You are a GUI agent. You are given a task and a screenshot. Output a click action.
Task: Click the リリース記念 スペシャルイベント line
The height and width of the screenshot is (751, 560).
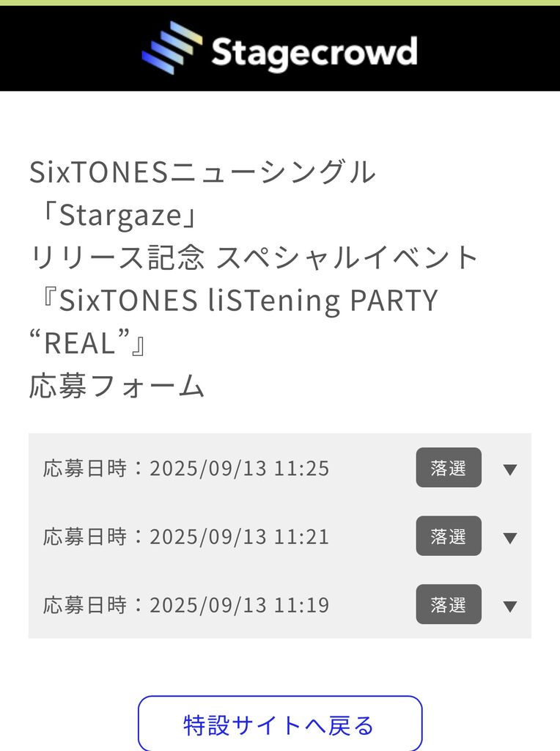coord(254,258)
